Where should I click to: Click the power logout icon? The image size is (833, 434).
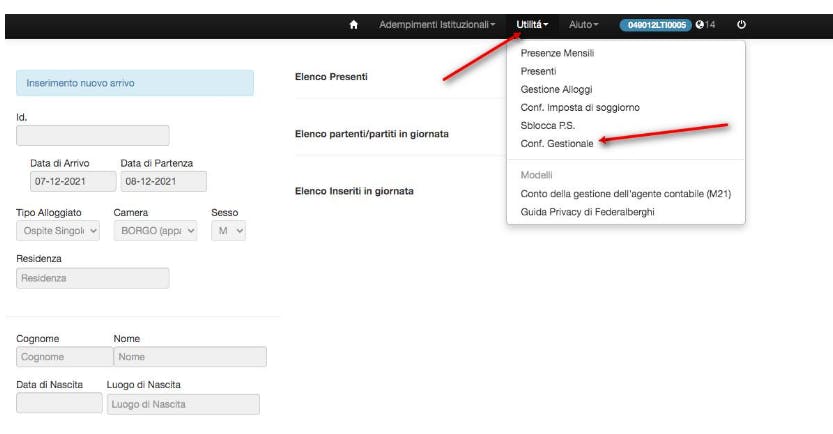pos(741,24)
